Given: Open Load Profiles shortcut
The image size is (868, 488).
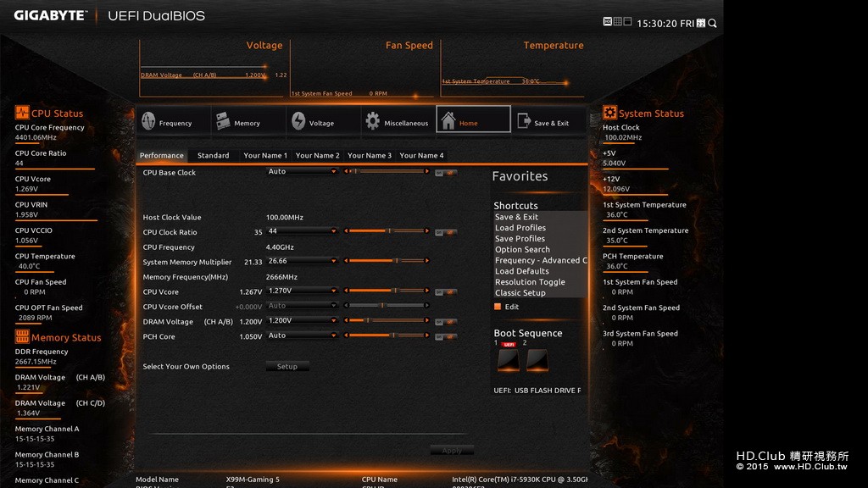Looking at the screenshot, I should (x=520, y=228).
